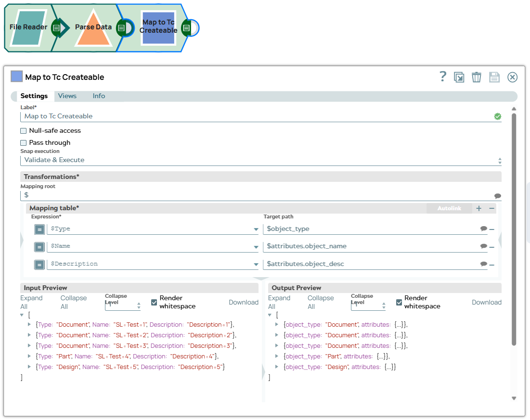
Task: Open suggestion bubble for $attributes.object_desc target
Action: 484,264
